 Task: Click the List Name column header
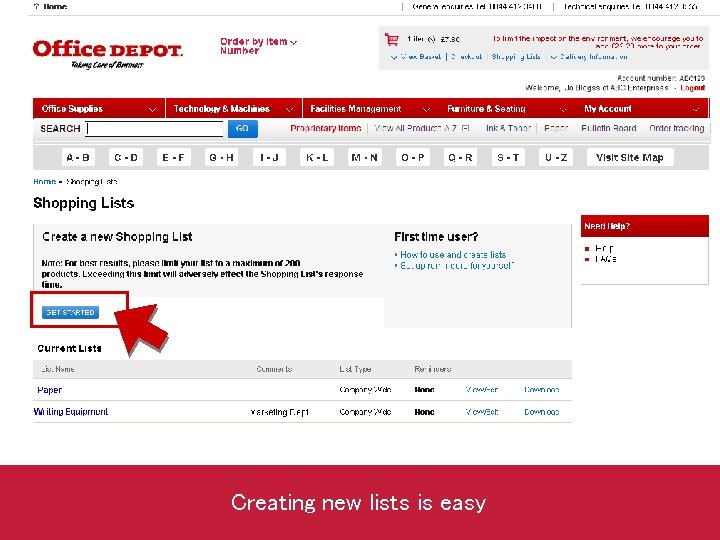tap(58, 369)
